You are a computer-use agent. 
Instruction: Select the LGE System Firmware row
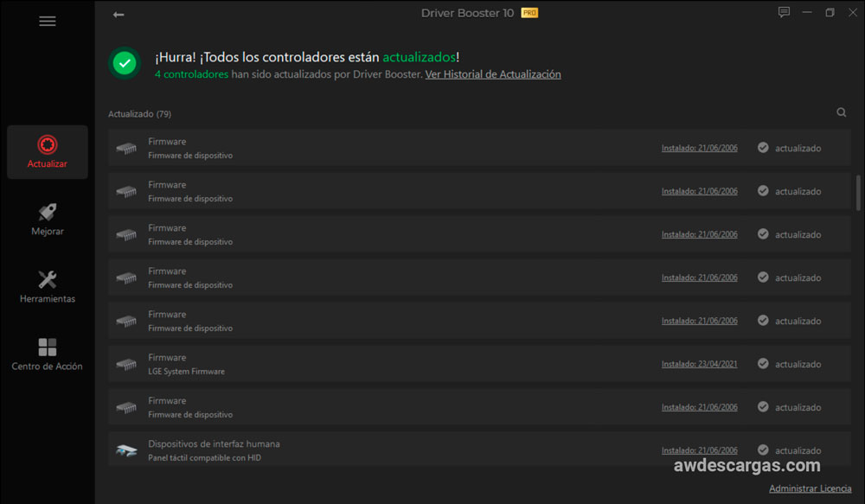coord(479,364)
